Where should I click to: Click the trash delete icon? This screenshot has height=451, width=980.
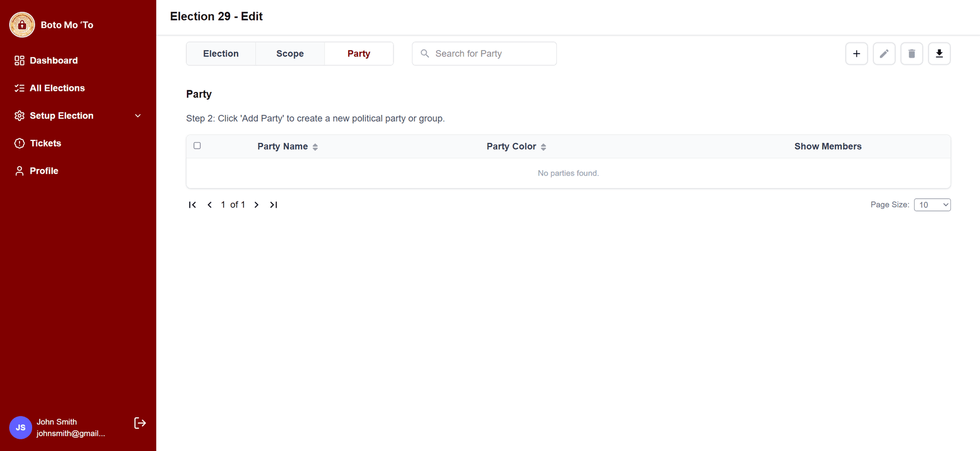pyautogui.click(x=912, y=54)
